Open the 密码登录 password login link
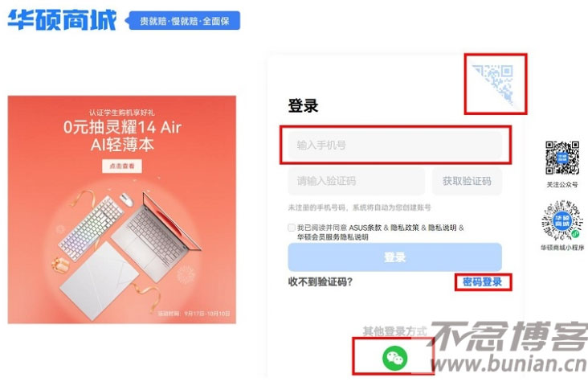The height and width of the screenshot is (382, 588). pyautogui.click(x=482, y=281)
